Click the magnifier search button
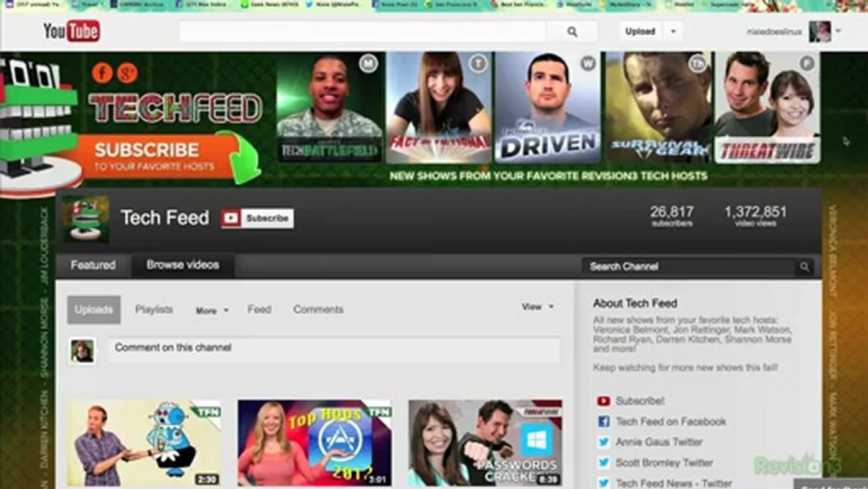The height and width of the screenshot is (489, 868). point(572,31)
